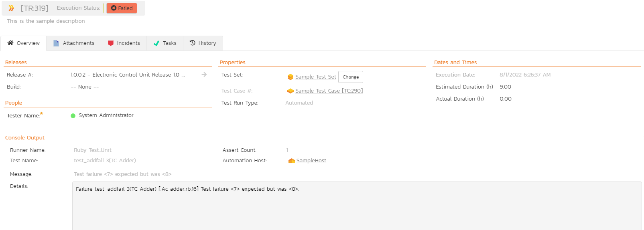
Task: Switch to the Attachments tab
Action: (74, 43)
